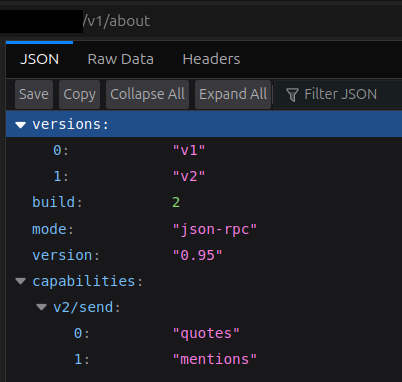
Task: Click Expand All button
Action: point(233,94)
